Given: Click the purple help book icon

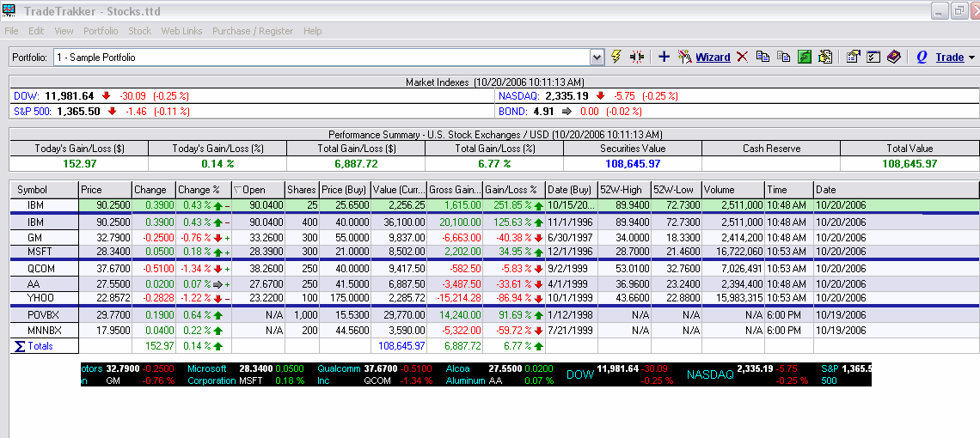Looking at the screenshot, I should click(894, 57).
